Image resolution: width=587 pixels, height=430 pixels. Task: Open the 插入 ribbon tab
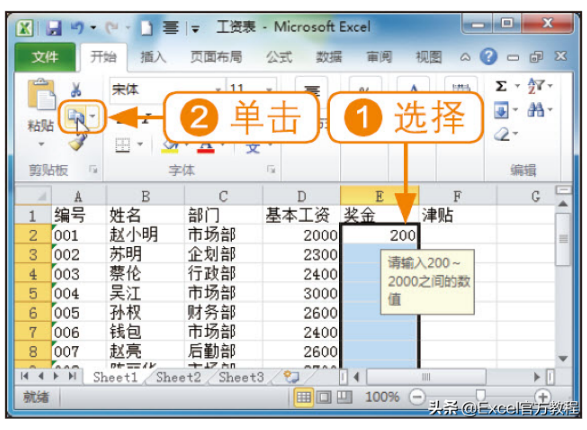(x=153, y=57)
